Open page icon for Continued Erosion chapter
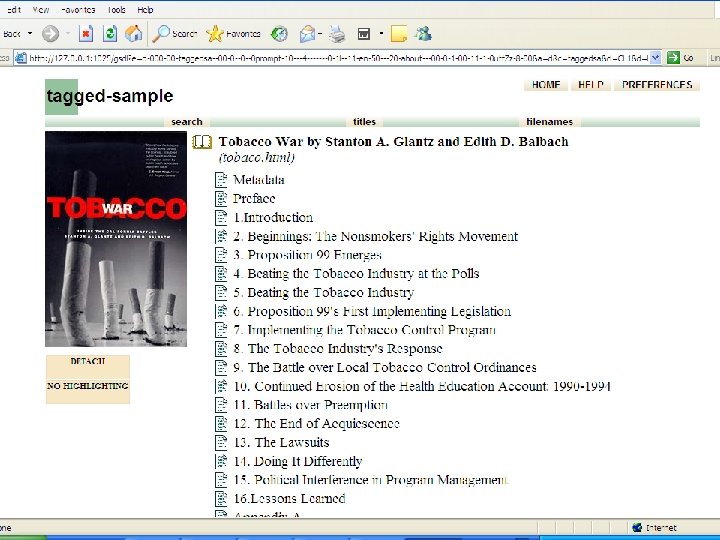This screenshot has width=720, height=540. coord(221,386)
